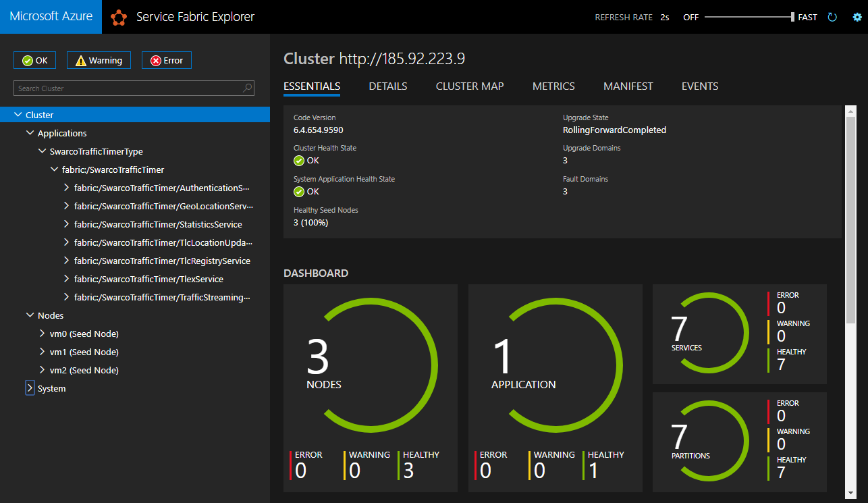868x503 pixels.
Task: Click the refresh icon in the header
Action: click(x=832, y=18)
